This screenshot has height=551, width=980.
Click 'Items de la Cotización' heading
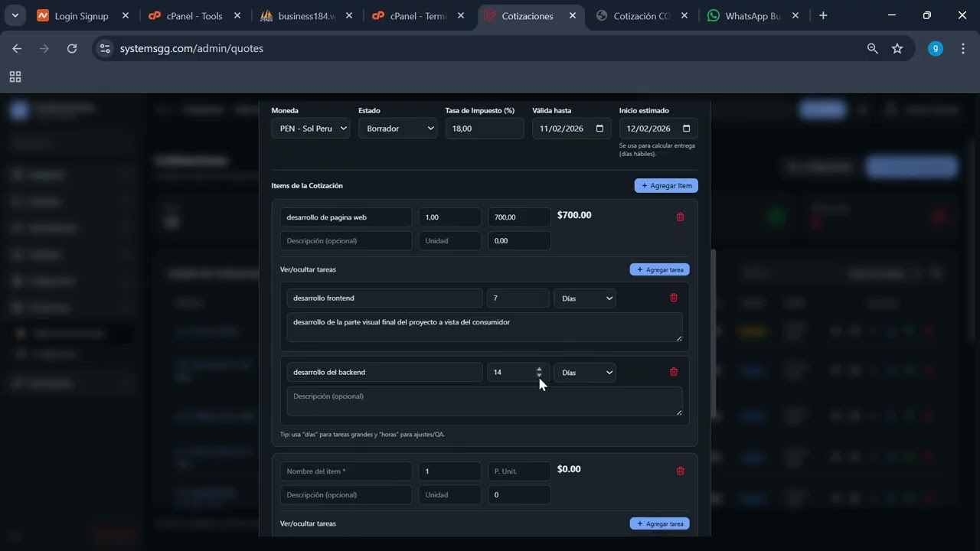coord(307,186)
